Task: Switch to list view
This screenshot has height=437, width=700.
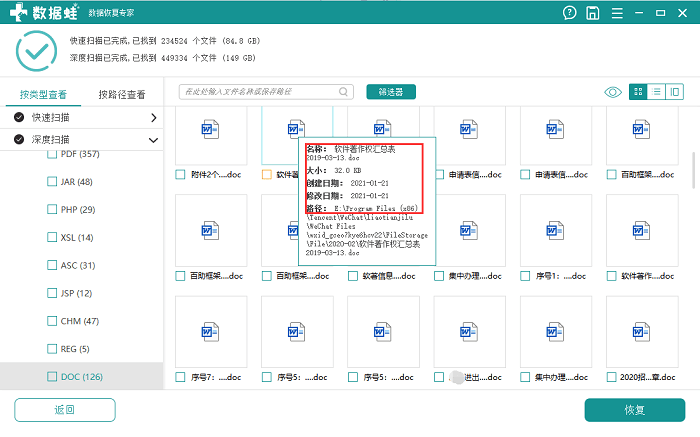Action: (656, 92)
